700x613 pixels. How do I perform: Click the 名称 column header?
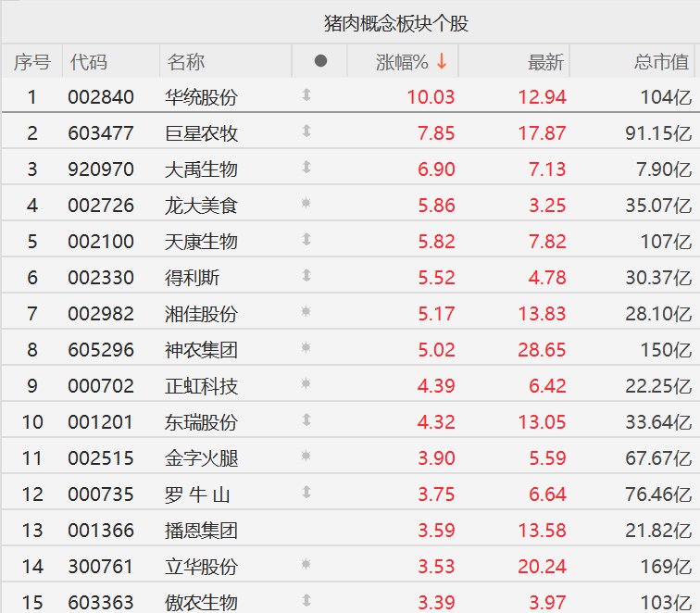coord(186,62)
